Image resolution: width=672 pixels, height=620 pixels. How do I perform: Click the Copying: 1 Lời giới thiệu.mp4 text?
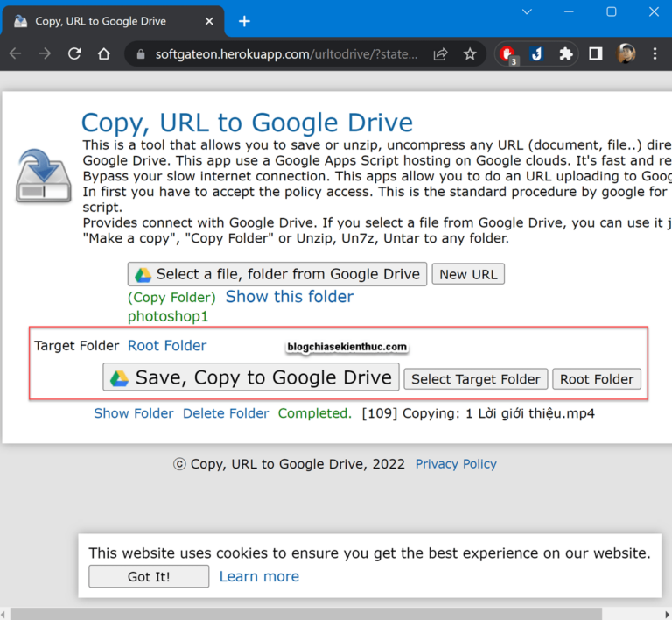[499, 413]
